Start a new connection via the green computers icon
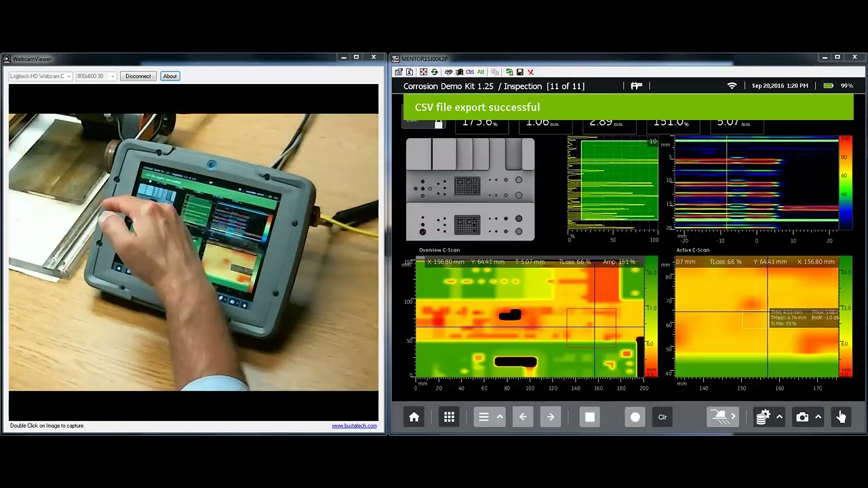Screen dimensions: 868x488 (509, 72)
